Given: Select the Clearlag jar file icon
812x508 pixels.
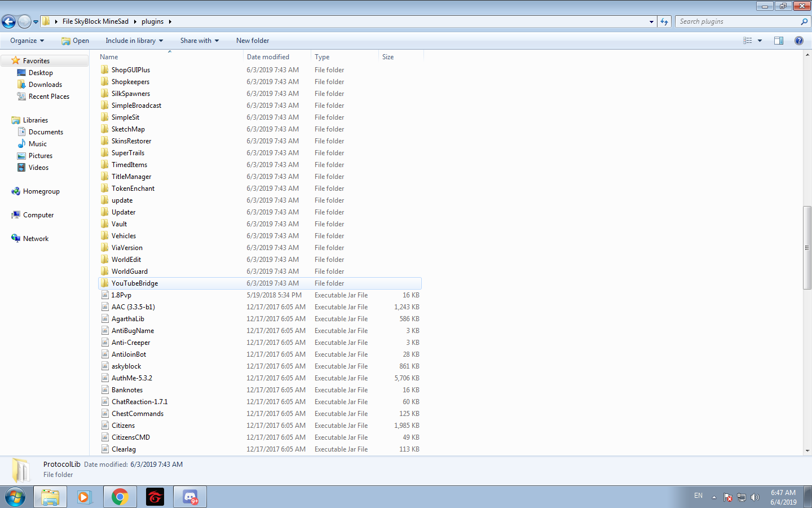Looking at the screenshot, I should point(105,449).
